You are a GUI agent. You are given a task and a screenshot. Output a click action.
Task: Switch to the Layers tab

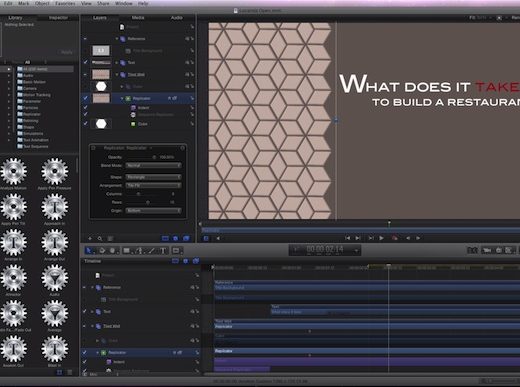(x=100, y=18)
